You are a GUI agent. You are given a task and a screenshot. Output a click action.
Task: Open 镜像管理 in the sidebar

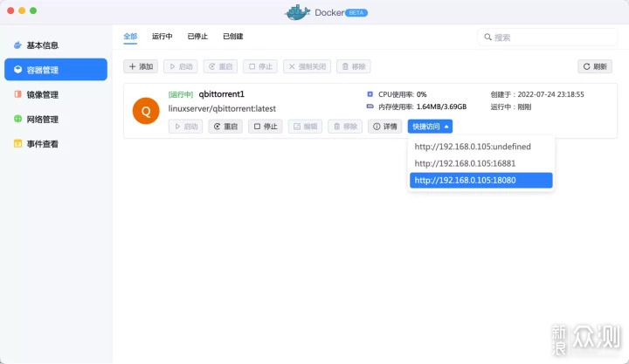(x=56, y=94)
